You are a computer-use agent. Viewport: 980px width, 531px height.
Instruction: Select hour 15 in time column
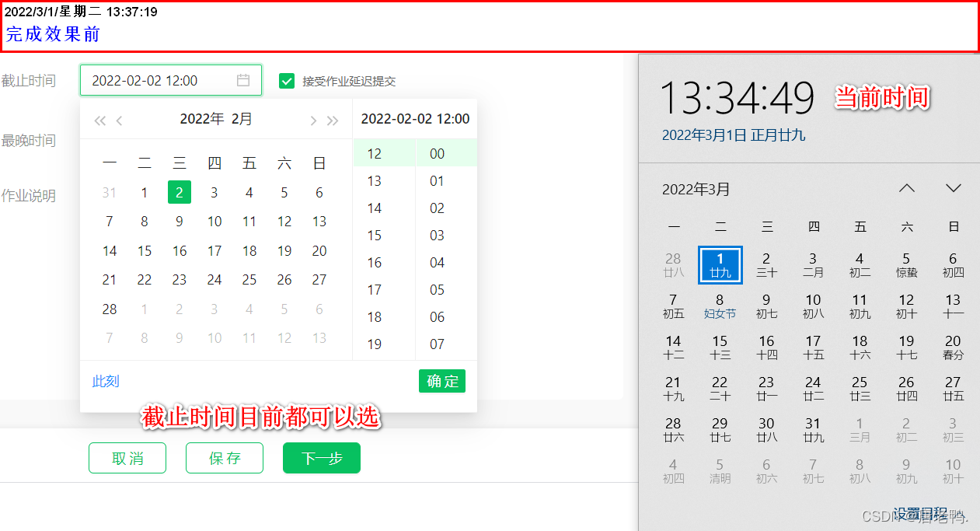(x=374, y=235)
